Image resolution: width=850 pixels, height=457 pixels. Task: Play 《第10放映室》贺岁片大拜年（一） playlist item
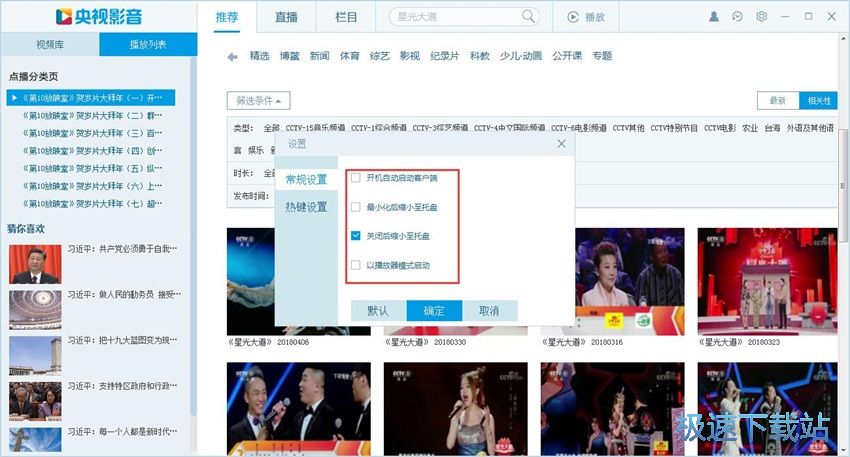coord(91,98)
